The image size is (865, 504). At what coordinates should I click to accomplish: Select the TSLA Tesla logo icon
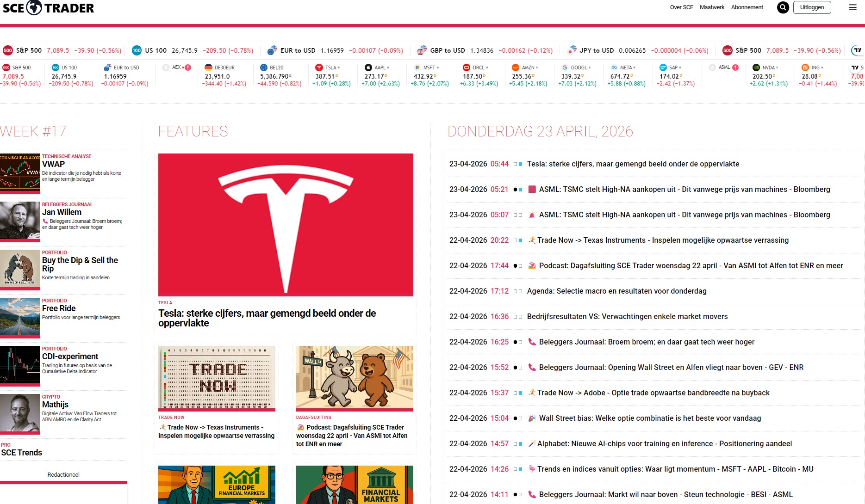(319, 68)
